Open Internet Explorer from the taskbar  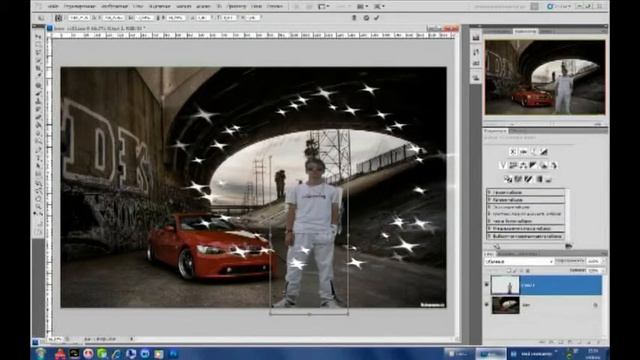click(x=116, y=353)
